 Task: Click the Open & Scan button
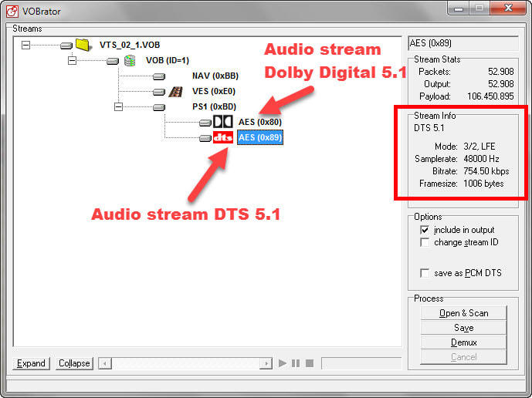pyautogui.click(x=463, y=313)
